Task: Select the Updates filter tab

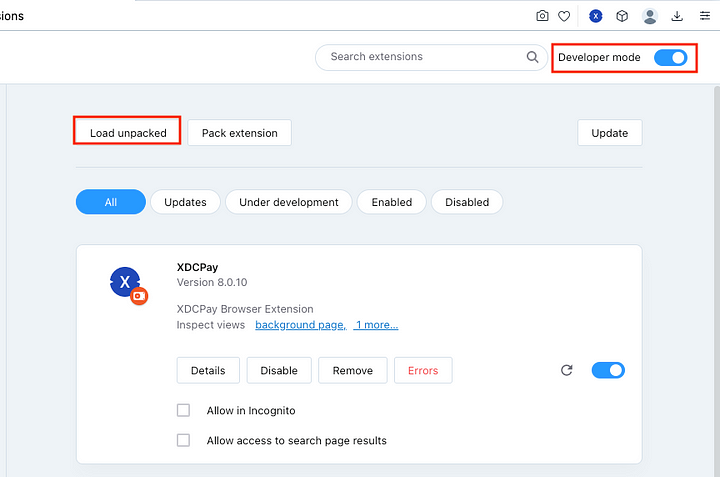Action: point(185,202)
